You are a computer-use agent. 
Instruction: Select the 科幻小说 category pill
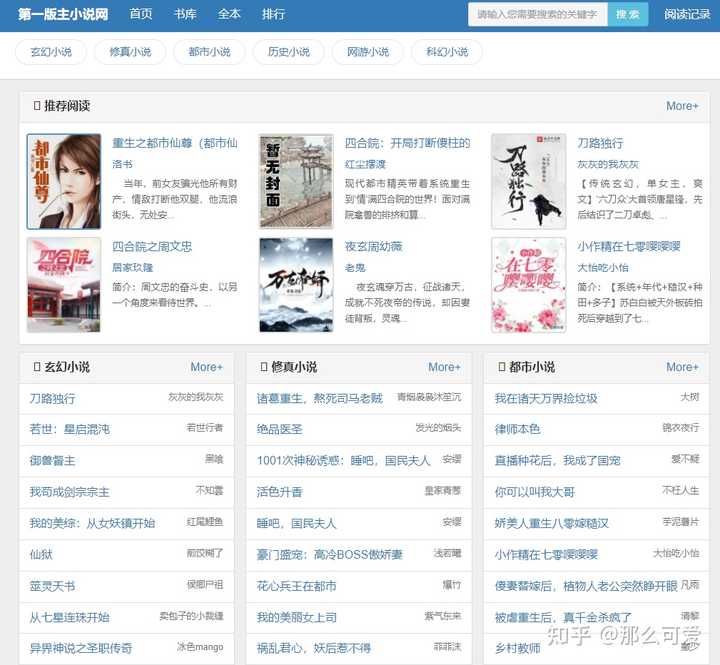(x=447, y=52)
